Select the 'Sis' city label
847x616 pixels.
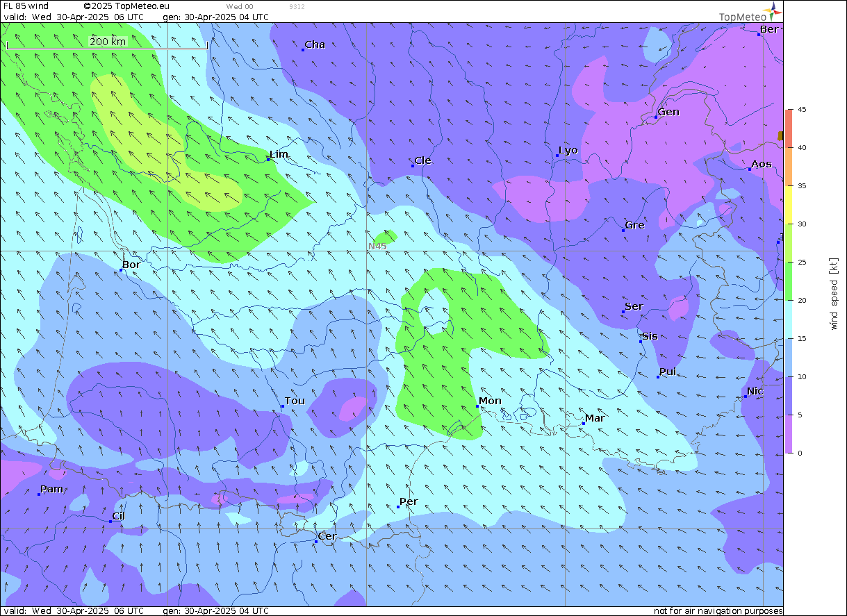650,336
